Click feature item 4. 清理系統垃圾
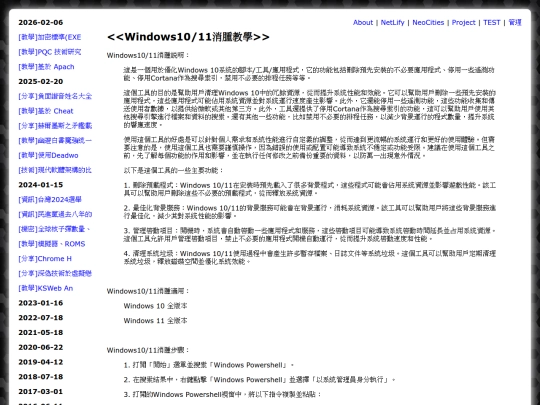Viewport: 540px width, 405px height. click(310, 257)
